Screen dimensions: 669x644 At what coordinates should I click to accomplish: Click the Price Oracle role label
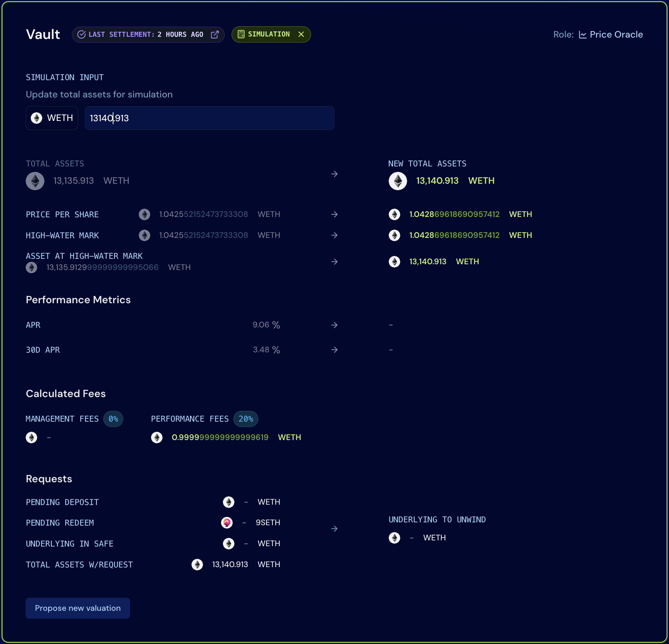pos(616,35)
